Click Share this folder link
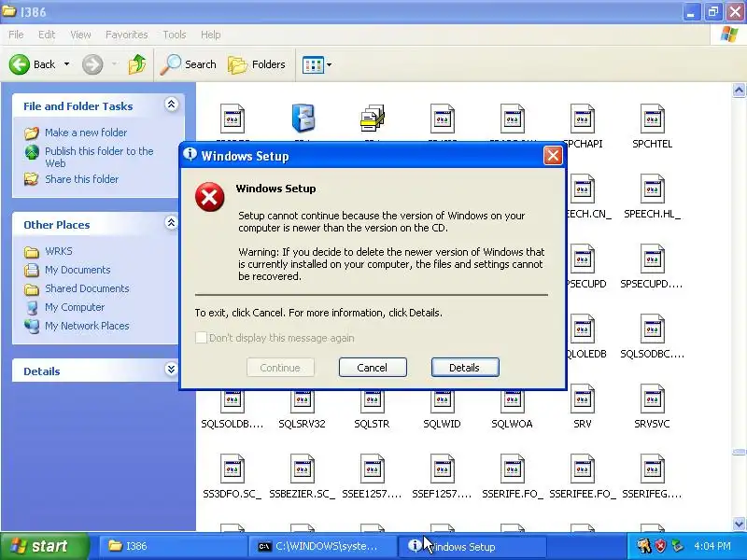The height and width of the screenshot is (560, 747). tap(81, 179)
